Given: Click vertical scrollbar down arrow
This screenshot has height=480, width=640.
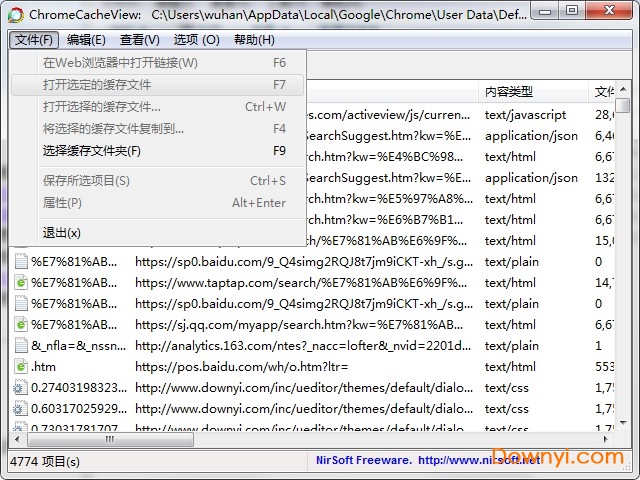Looking at the screenshot, I should [623, 423].
